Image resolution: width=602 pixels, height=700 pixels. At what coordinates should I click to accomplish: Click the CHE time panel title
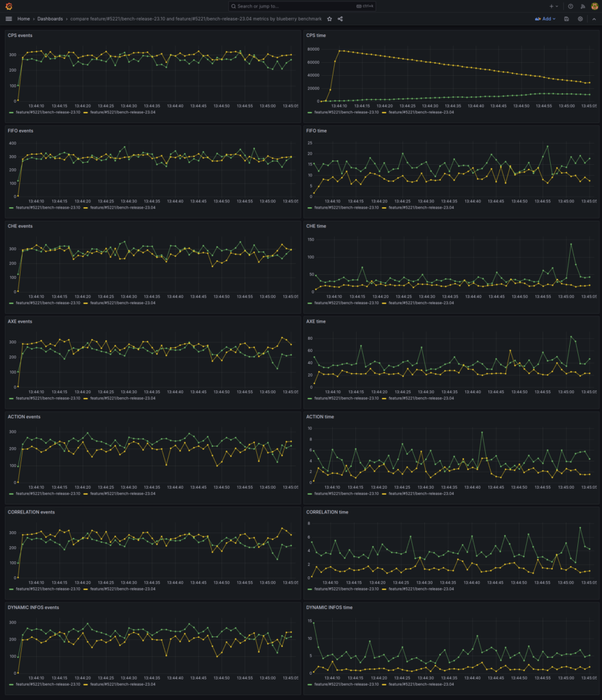point(316,226)
